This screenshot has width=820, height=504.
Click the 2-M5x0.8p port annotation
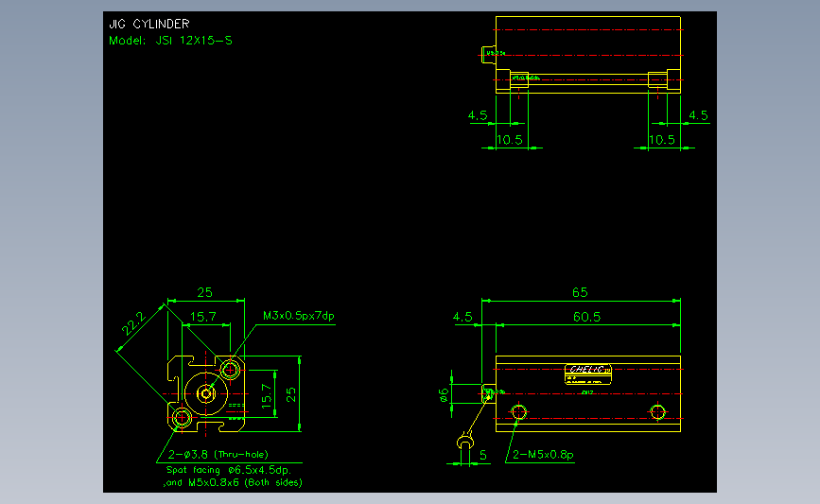click(x=543, y=454)
